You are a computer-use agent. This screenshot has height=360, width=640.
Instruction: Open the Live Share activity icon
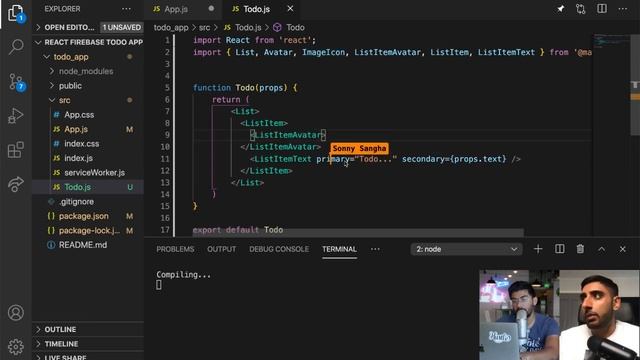point(16,184)
